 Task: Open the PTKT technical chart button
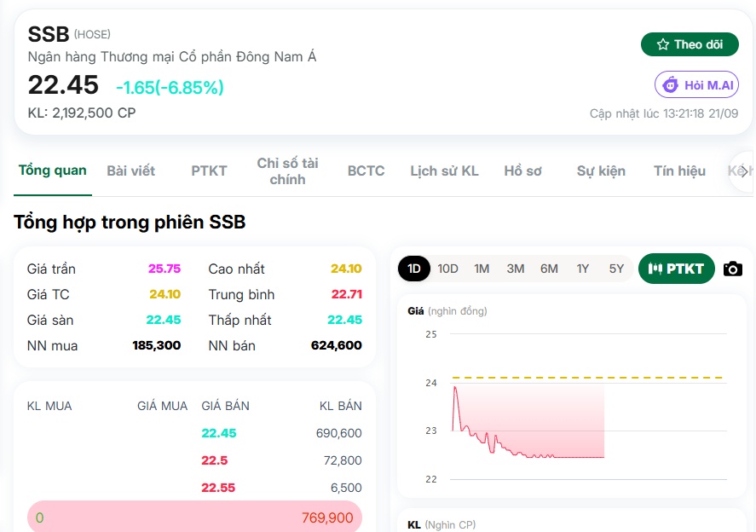click(676, 269)
